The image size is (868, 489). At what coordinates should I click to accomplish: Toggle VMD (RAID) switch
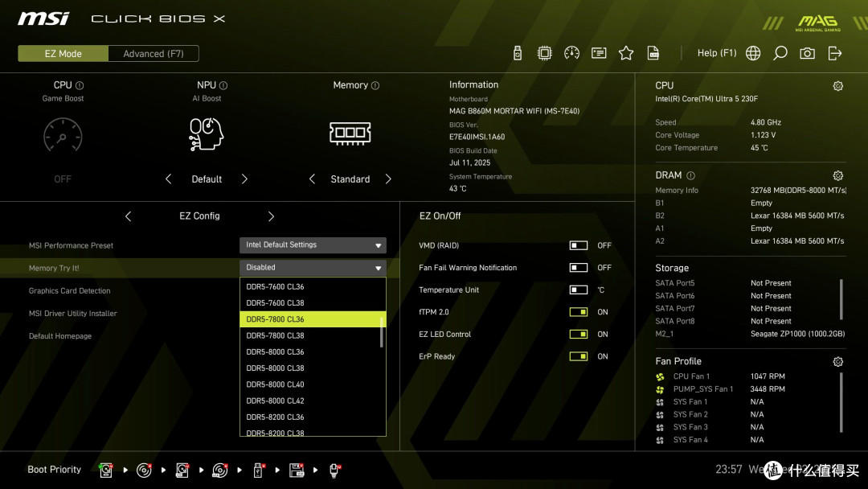point(579,245)
